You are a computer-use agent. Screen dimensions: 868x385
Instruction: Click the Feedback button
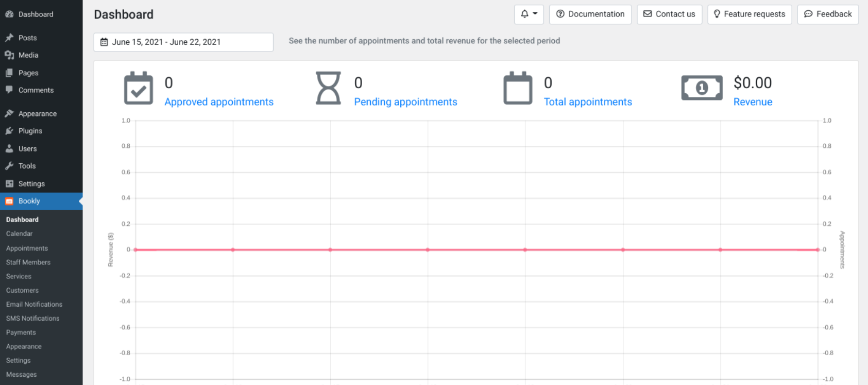tap(828, 14)
